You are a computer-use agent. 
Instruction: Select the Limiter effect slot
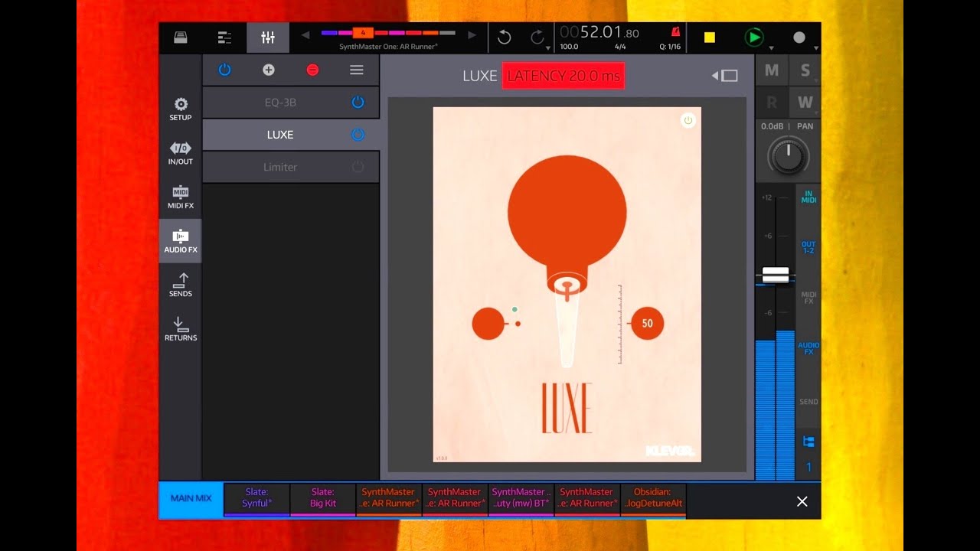point(291,167)
